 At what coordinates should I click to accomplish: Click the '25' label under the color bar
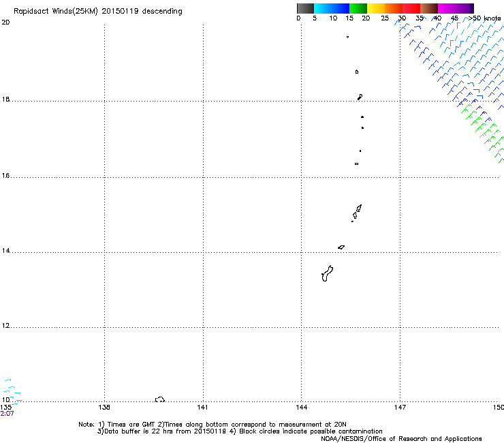385,18
